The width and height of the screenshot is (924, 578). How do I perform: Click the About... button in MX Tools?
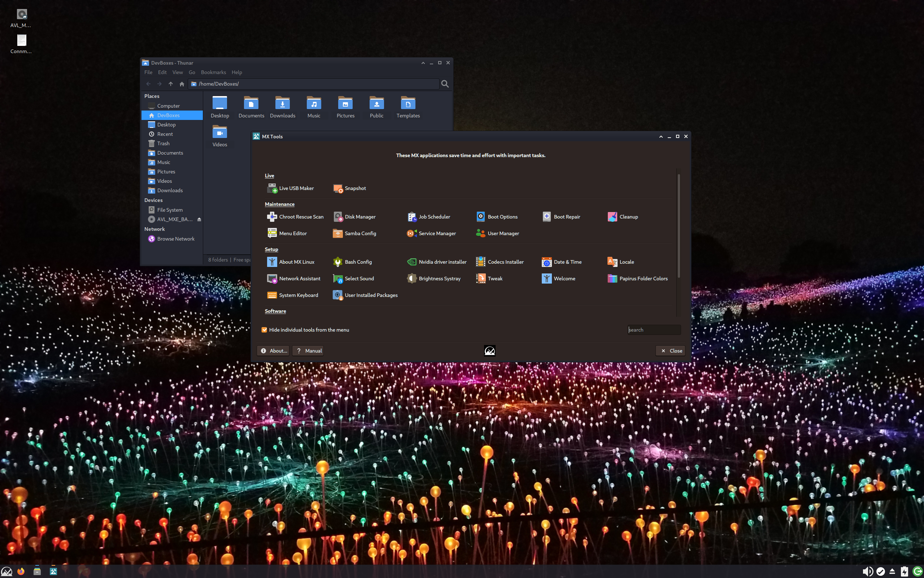(273, 350)
